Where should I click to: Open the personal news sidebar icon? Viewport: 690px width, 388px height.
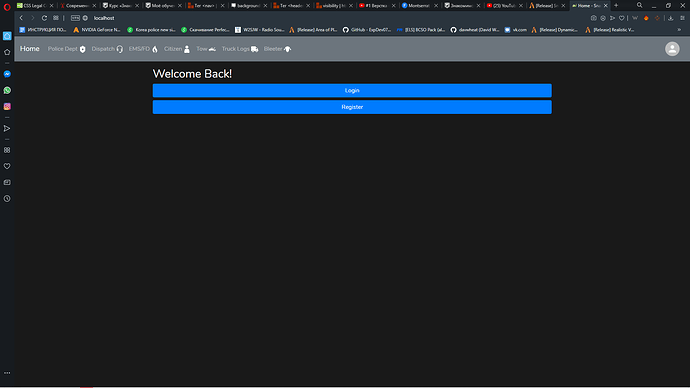click(7, 182)
